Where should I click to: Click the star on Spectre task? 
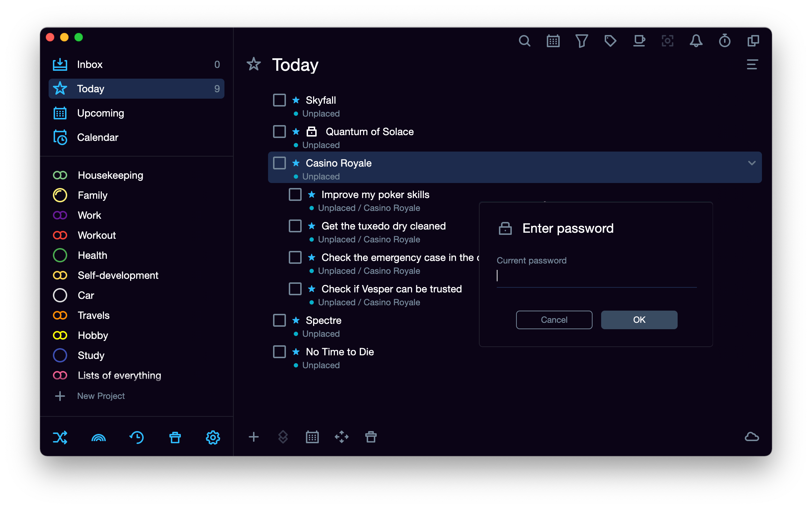296,320
